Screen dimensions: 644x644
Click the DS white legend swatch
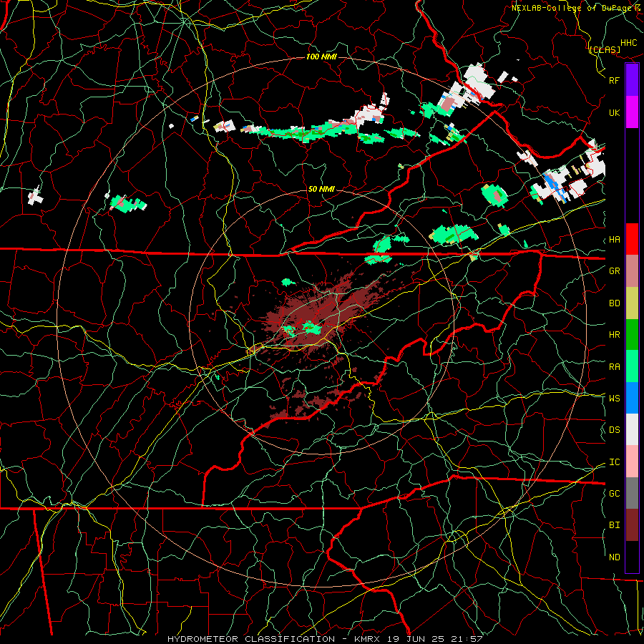click(x=632, y=429)
